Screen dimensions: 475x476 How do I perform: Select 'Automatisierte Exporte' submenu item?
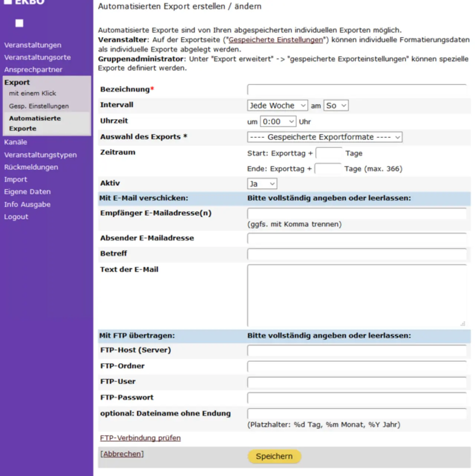pos(35,123)
